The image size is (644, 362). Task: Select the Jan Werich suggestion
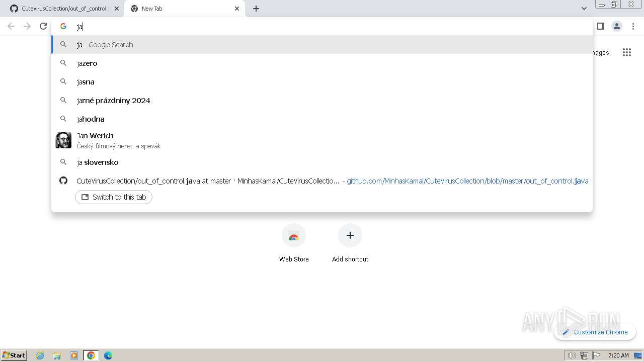click(322, 140)
